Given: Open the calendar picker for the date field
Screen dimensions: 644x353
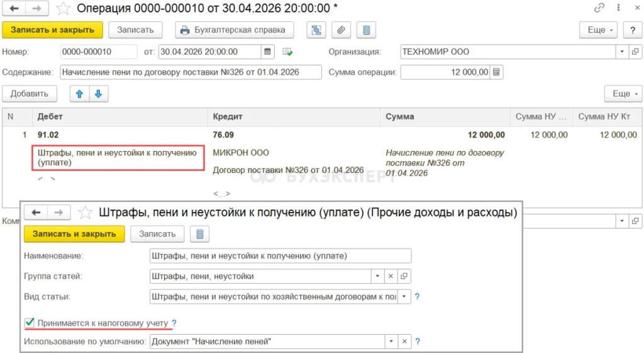Looking at the screenshot, I should click(267, 52).
